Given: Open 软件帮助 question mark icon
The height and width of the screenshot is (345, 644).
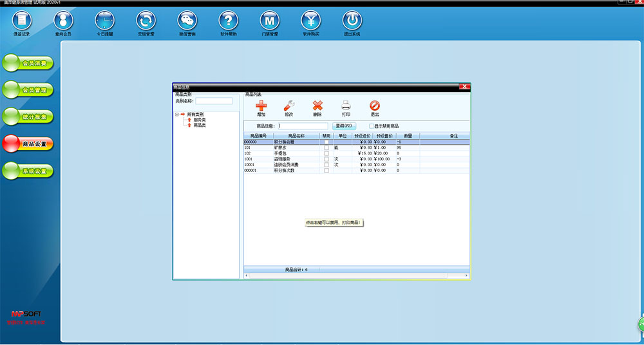Looking at the screenshot, I should point(228,21).
